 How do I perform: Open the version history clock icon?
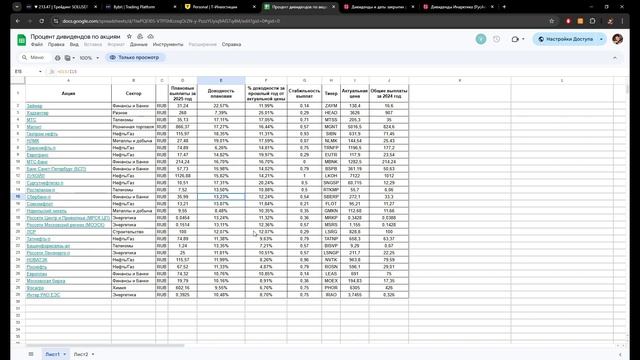(x=496, y=39)
